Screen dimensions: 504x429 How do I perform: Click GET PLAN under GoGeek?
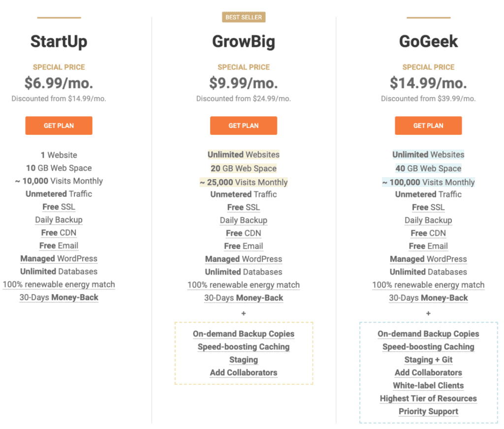click(x=428, y=125)
